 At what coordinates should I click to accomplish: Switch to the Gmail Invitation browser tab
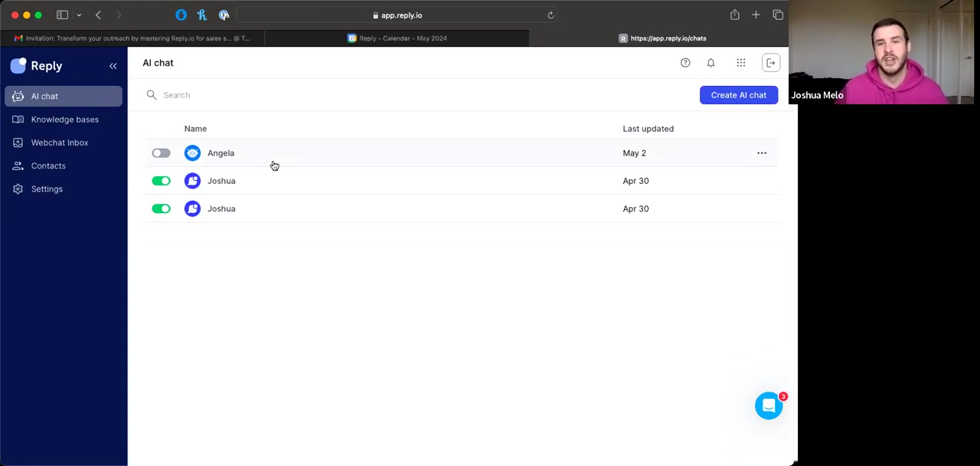tap(132, 38)
